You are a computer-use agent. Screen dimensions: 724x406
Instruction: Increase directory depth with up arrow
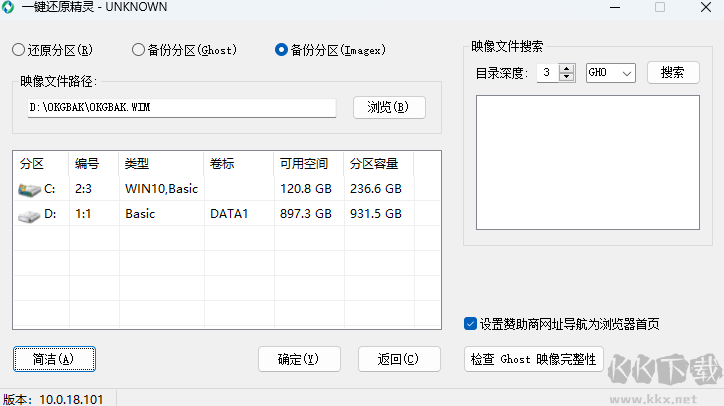(567, 68)
